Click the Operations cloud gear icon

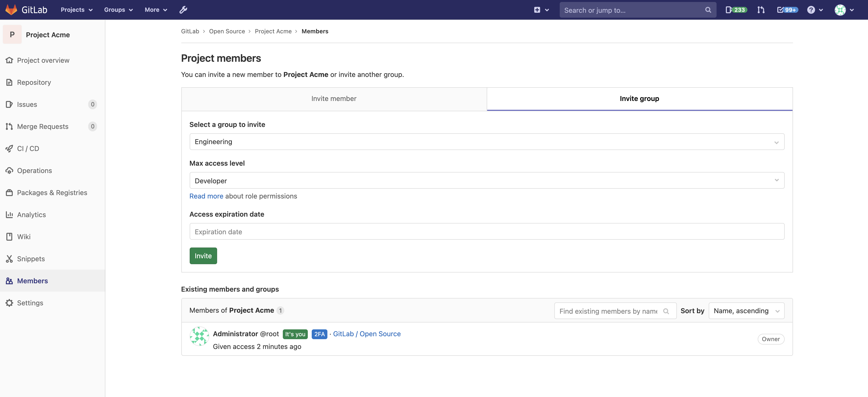pyautogui.click(x=9, y=171)
